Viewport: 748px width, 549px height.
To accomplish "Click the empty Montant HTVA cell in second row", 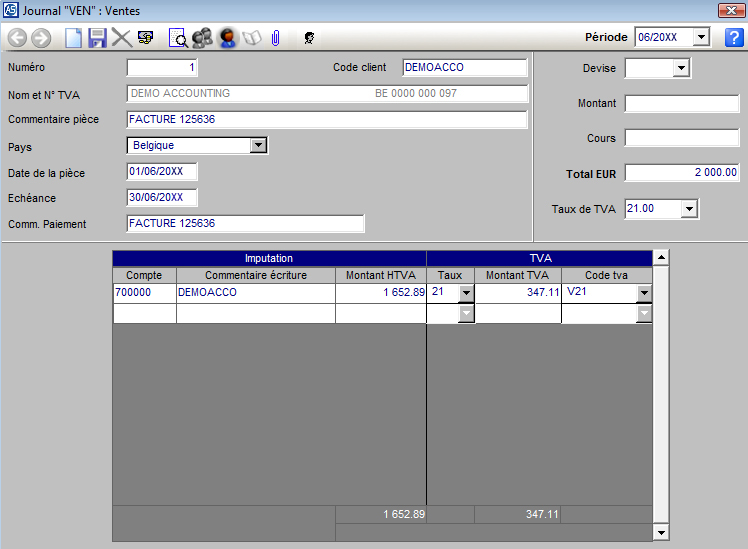I will 381,314.
